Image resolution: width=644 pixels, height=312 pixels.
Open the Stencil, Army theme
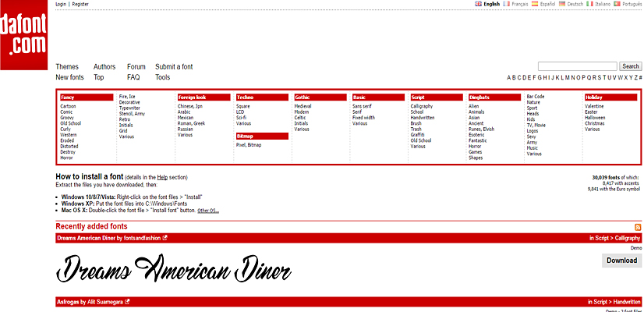[x=132, y=114]
